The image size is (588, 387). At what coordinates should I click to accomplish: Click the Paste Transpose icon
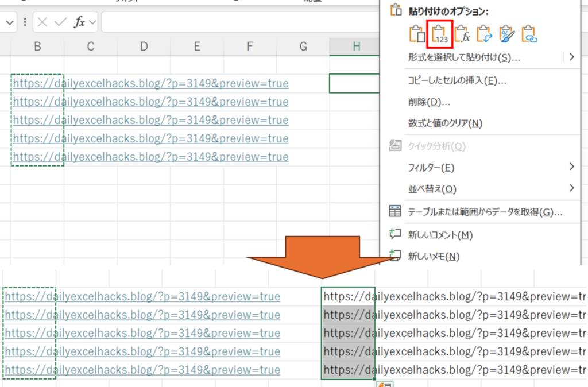[x=485, y=34]
